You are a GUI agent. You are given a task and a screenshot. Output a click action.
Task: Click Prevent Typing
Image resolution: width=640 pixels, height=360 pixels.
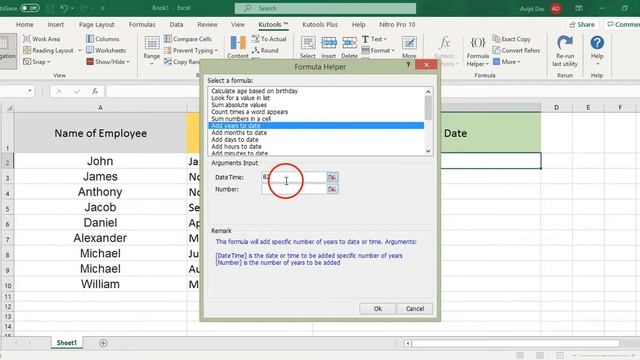click(191, 50)
